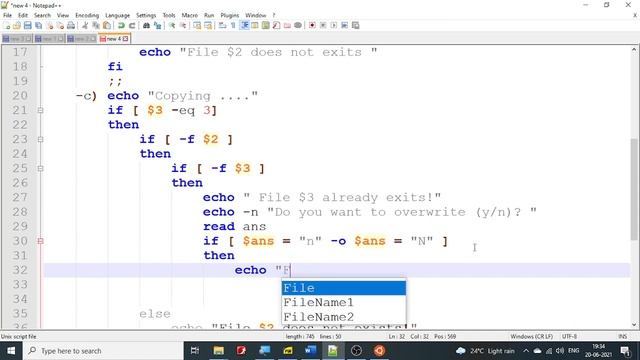Viewport: 640px width, 360px height.
Task: Cut selection using the scissors icon
Action: pyautogui.click(x=85, y=25)
